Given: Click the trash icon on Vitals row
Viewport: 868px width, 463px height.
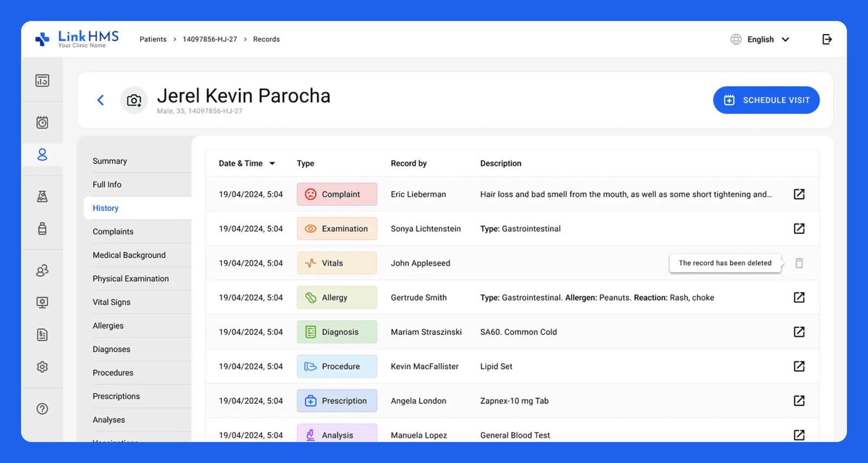Looking at the screenshot, I should [x=799, y=263].
